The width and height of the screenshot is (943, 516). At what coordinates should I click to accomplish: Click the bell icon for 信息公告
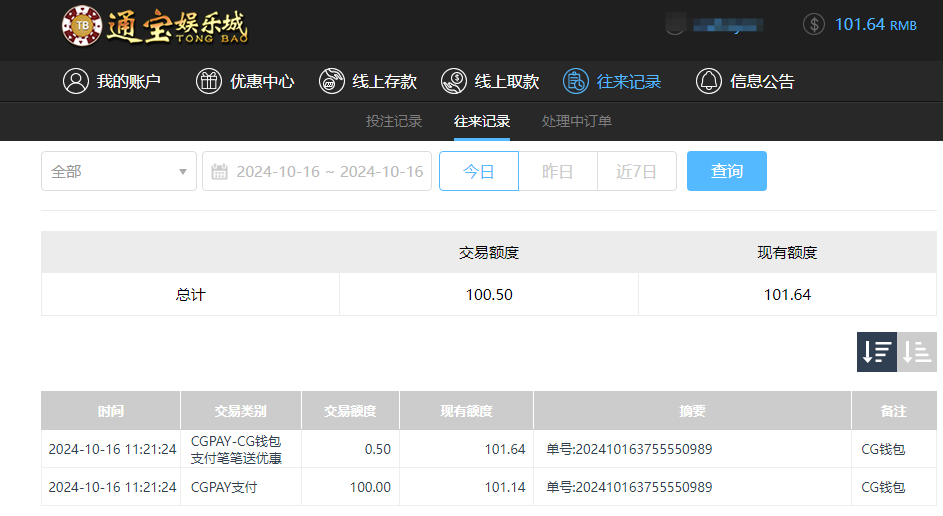pos(708,81)
